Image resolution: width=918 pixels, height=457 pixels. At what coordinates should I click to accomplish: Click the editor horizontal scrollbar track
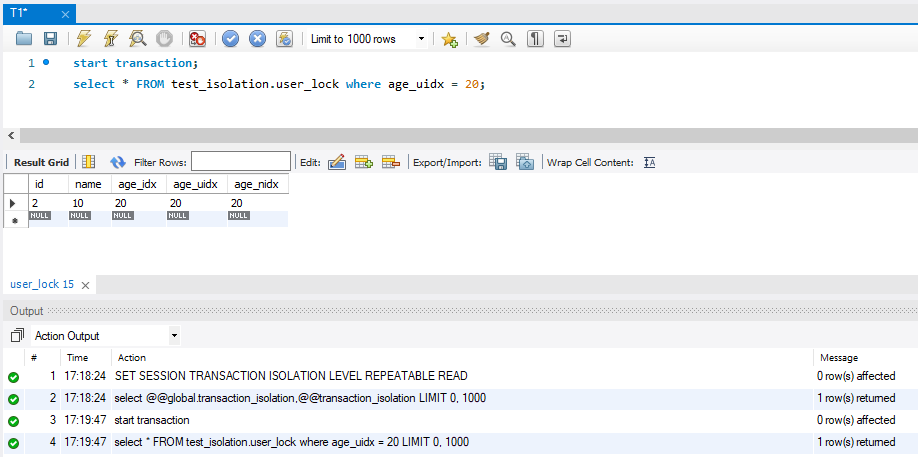click(x=468, y=136)
